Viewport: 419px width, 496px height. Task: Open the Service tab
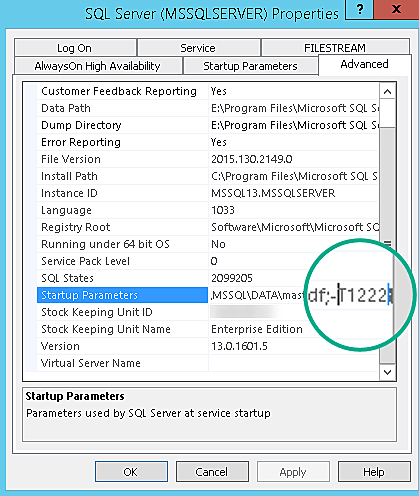click(199, 48)
